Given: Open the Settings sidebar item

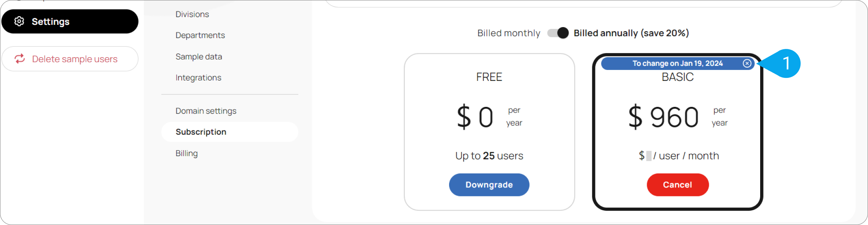Looking at the screenshot, I should tap(70, 21).
